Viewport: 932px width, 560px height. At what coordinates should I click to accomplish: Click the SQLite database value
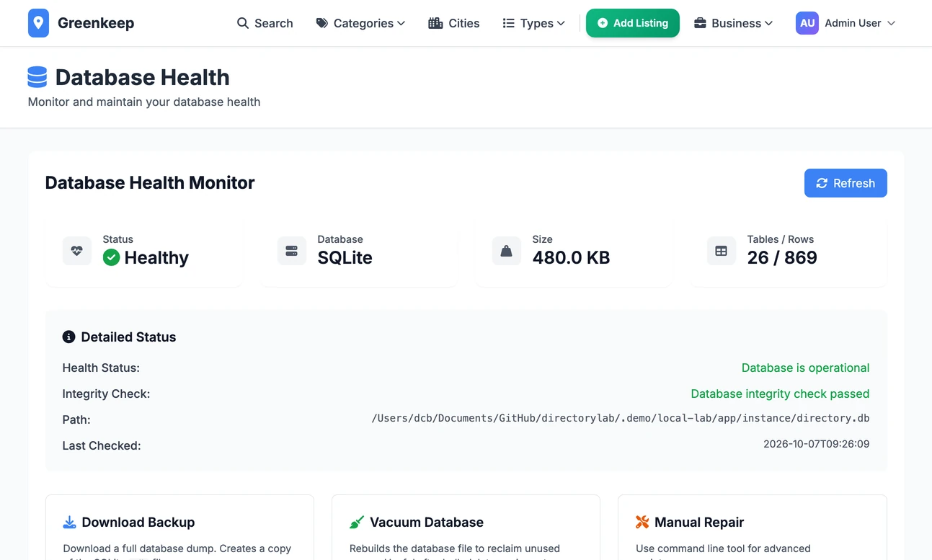click(x=345, y=257)
